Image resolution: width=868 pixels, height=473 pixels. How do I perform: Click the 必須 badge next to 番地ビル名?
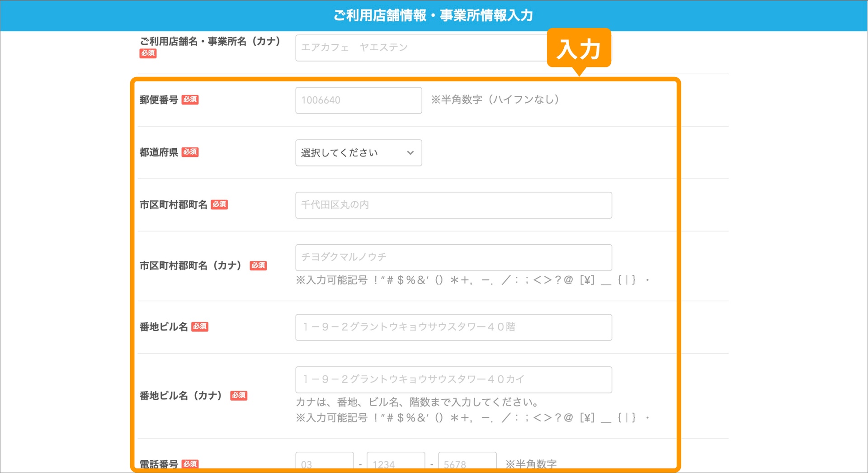[200, 327]
